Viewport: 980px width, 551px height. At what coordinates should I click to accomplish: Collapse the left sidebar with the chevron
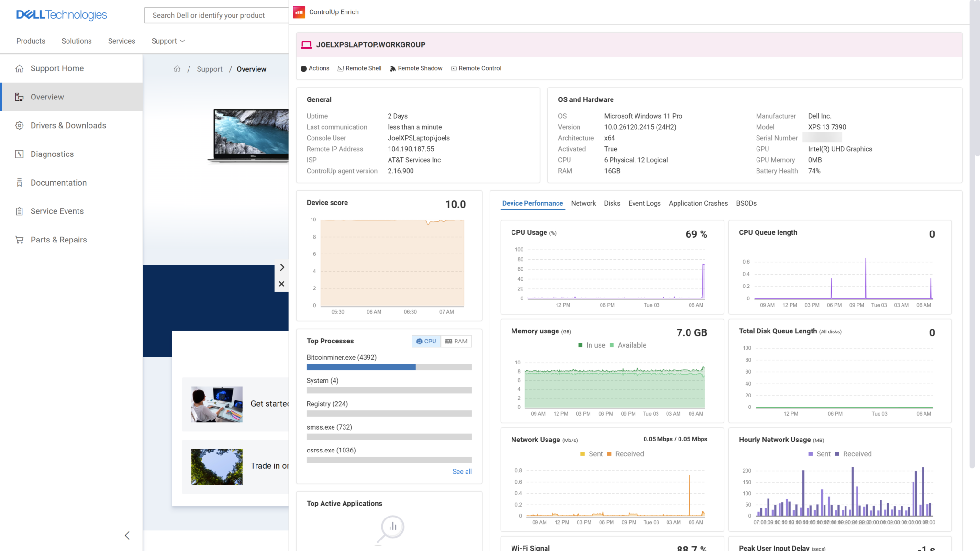tap(127, 535)
